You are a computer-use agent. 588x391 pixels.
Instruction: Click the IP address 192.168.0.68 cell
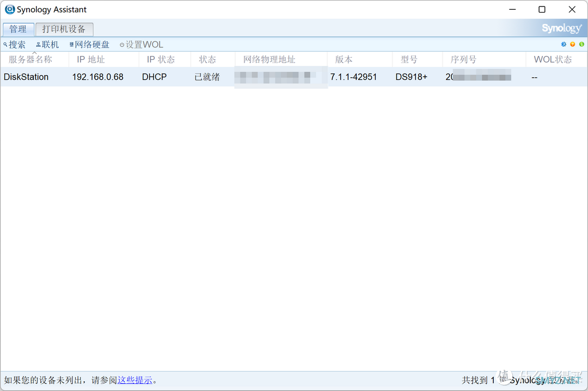click(98, 77)
